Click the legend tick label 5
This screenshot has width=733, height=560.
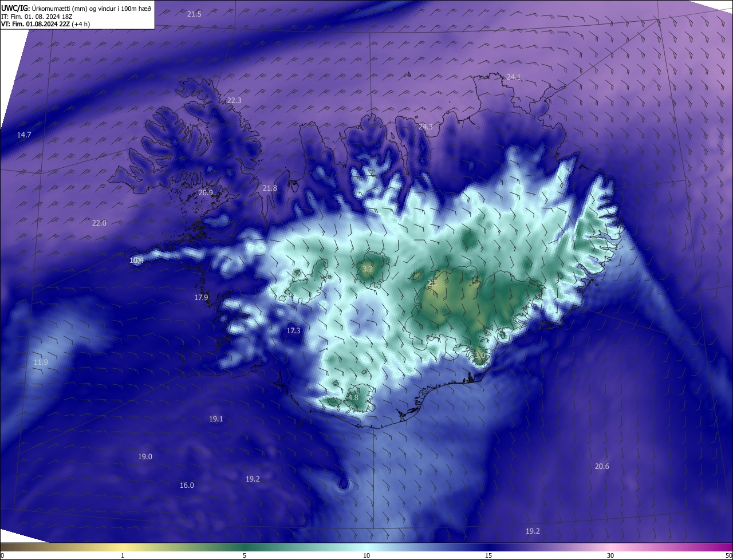pyautogui.click(x=245, y=555)
